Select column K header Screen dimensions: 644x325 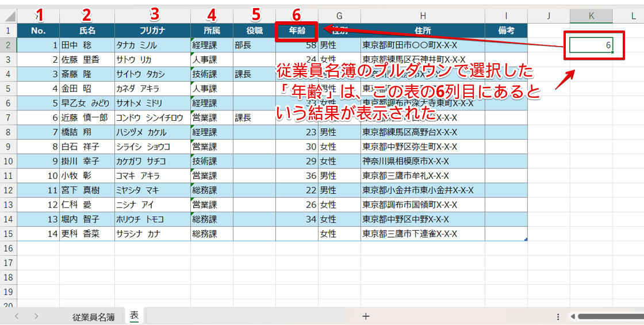click(x=591, y=16)
